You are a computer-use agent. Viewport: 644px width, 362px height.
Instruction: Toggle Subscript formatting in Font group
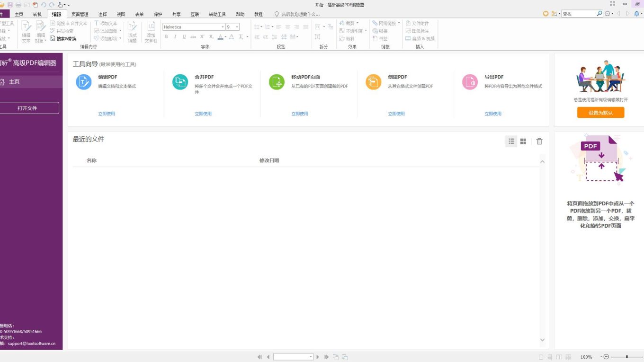[211, 36]
